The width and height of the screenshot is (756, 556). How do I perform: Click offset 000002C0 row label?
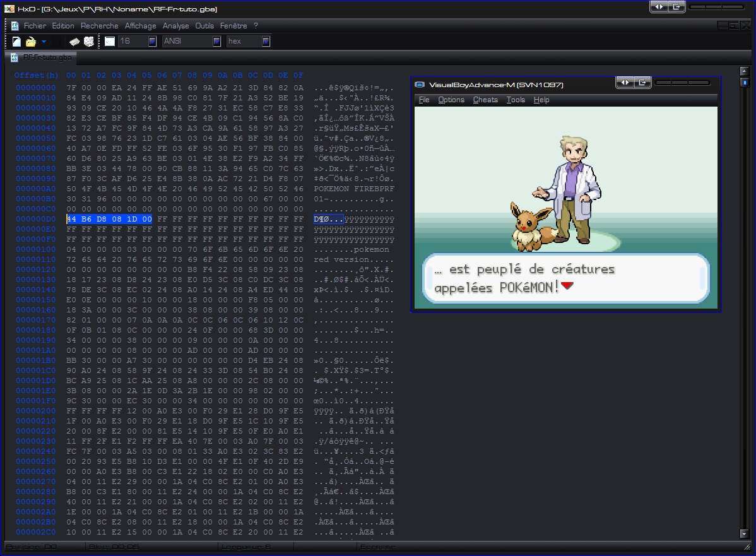click(x=36, y=532)
